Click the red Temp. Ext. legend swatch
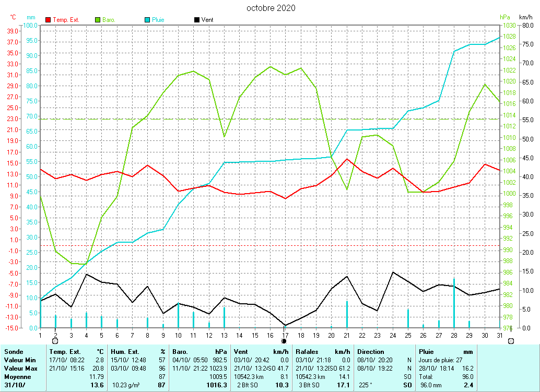540x392 pixels. [49, 20]
